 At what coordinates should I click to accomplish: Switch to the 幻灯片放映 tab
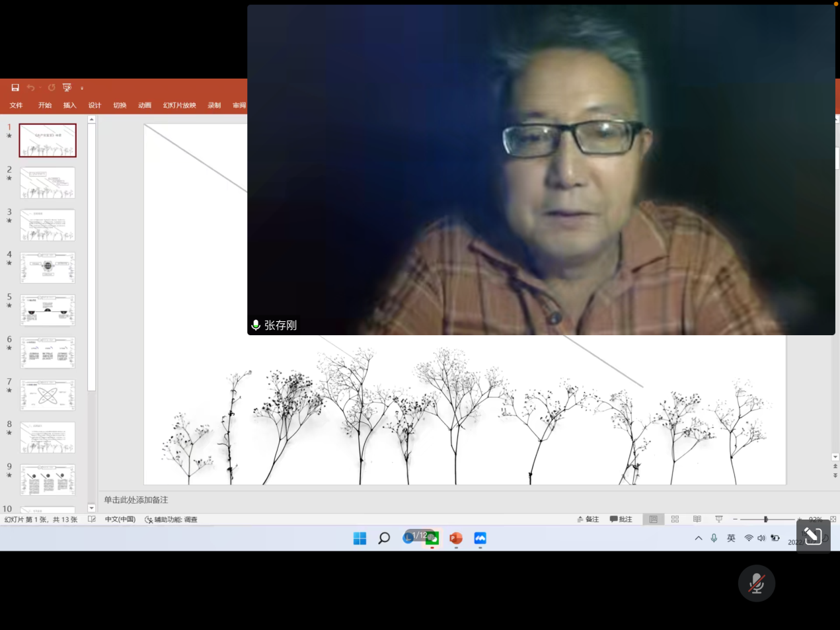coord(179,106)
